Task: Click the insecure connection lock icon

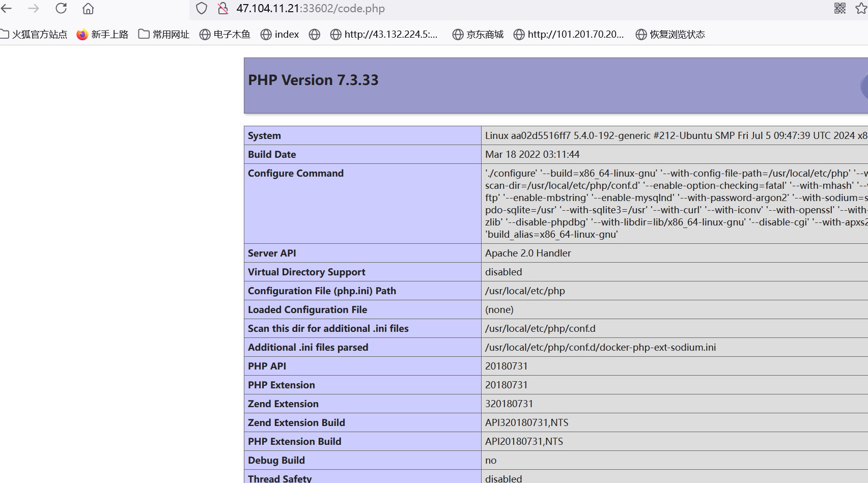Action: pyautogui.click(x=222, y=9)
